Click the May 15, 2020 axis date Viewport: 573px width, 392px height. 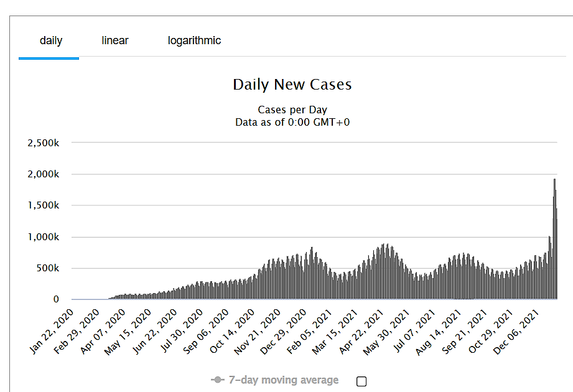click(128, 332)
